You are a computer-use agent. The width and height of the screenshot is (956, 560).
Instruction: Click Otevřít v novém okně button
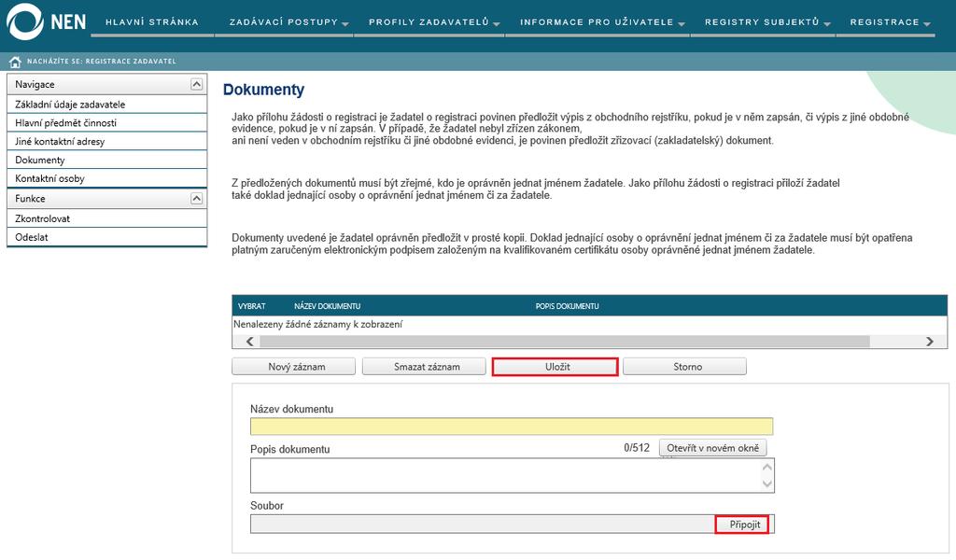point(712,448)
